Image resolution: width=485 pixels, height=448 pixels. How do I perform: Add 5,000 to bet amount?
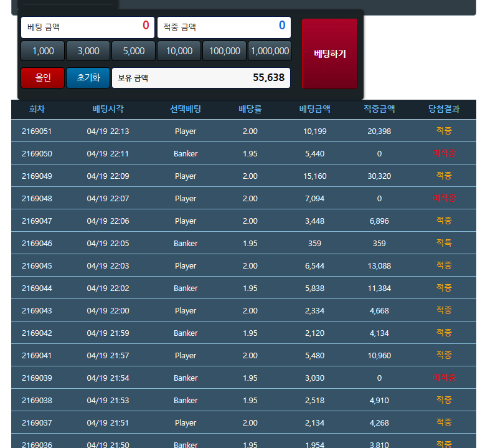coord(133,51)
